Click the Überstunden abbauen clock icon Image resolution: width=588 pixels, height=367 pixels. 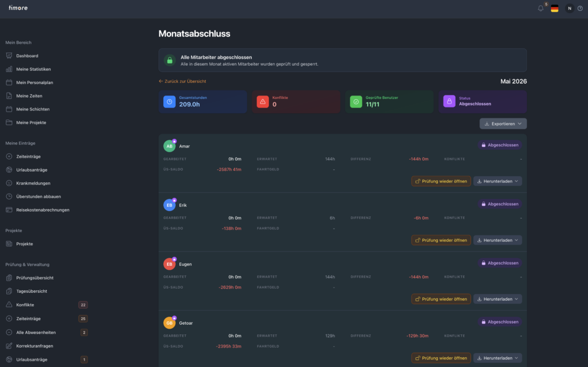(9, 197)
